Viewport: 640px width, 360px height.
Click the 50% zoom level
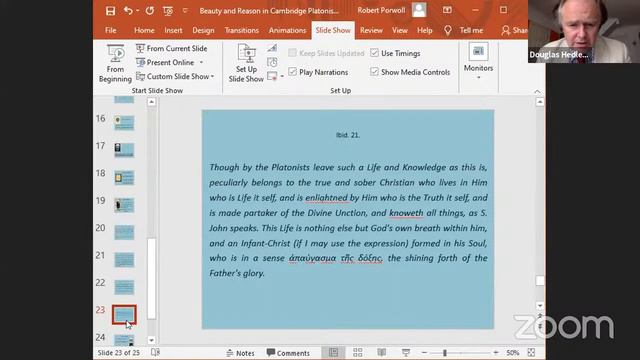512,353
